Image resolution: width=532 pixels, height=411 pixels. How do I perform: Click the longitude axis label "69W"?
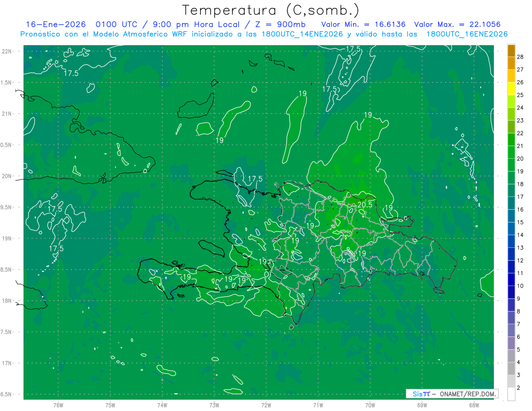(x=422, y=405)
